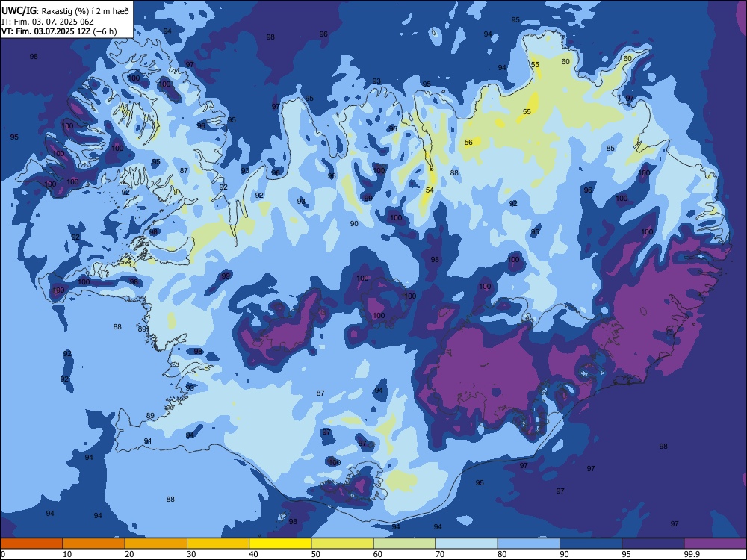This screenshot has height=560, width=747.
Task: Click the light blue 80–90 legend swatch
Action: point(529,544)
